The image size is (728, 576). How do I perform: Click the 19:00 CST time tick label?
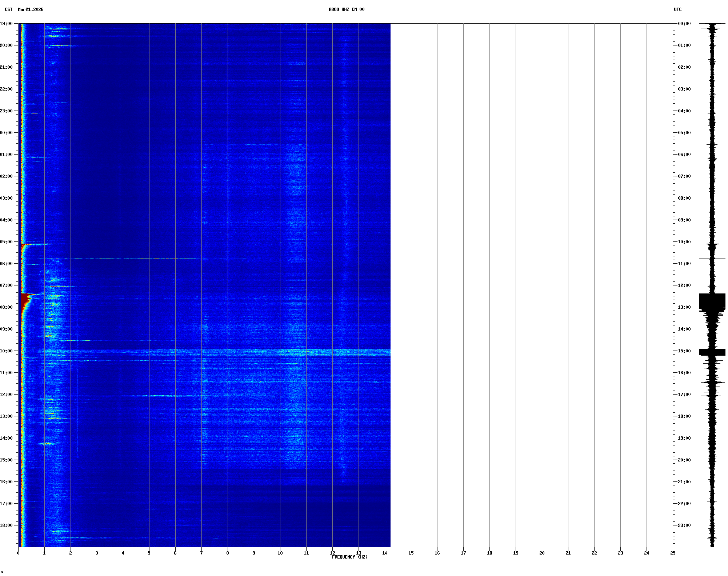coord(6,24)
